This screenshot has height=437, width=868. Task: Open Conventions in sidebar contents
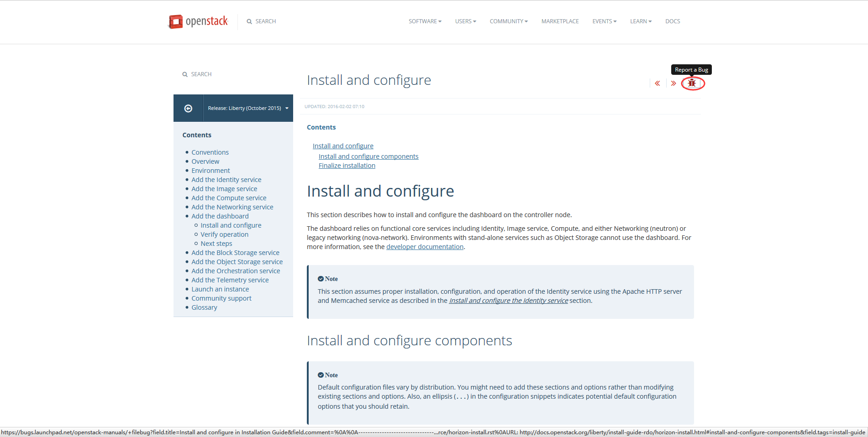coord(210,152)
